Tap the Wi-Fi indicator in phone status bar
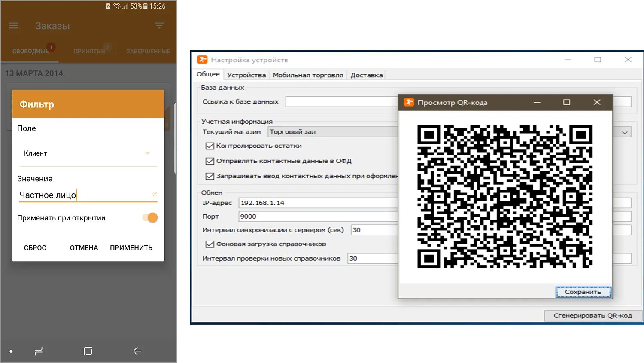This screenshot has height=363, width=644. 117,6
